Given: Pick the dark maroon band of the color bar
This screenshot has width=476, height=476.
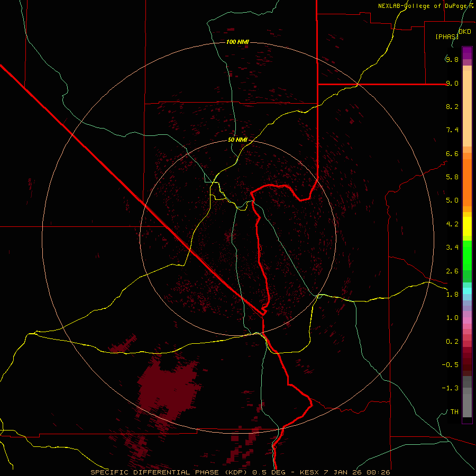Looking at the screenshot, I should 467,364.
